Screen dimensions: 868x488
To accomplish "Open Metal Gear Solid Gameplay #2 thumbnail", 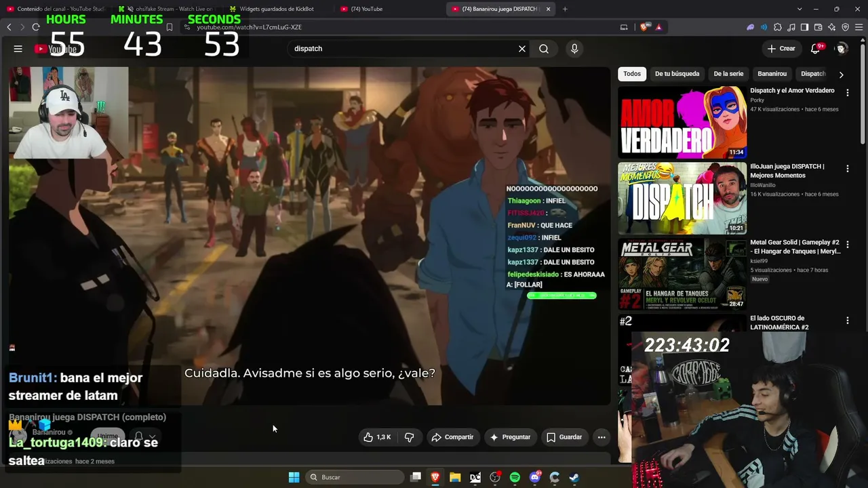I will pyautogui.click(x=682, y=274).
